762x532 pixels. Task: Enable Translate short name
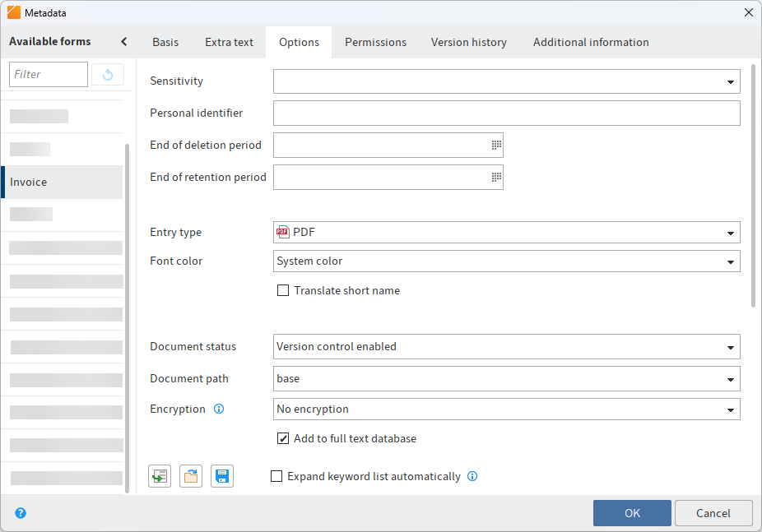pyautogui.click(x=283, y=290)
